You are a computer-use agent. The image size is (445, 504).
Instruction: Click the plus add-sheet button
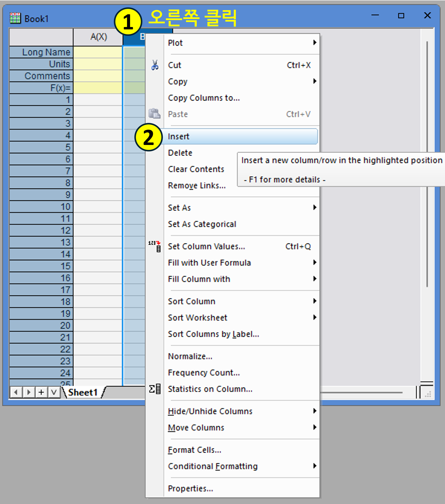(41, 392)
